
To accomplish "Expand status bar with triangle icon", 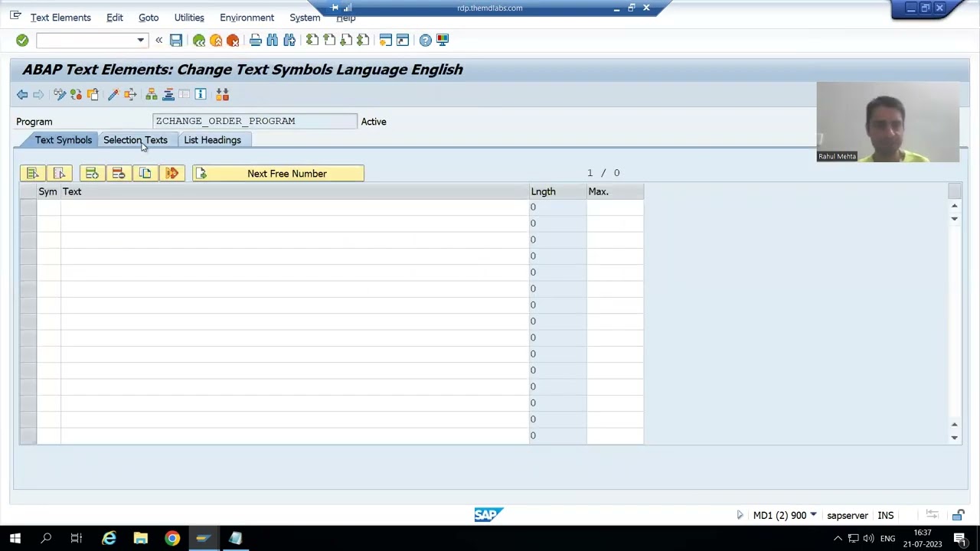I will tap(740, 515).
